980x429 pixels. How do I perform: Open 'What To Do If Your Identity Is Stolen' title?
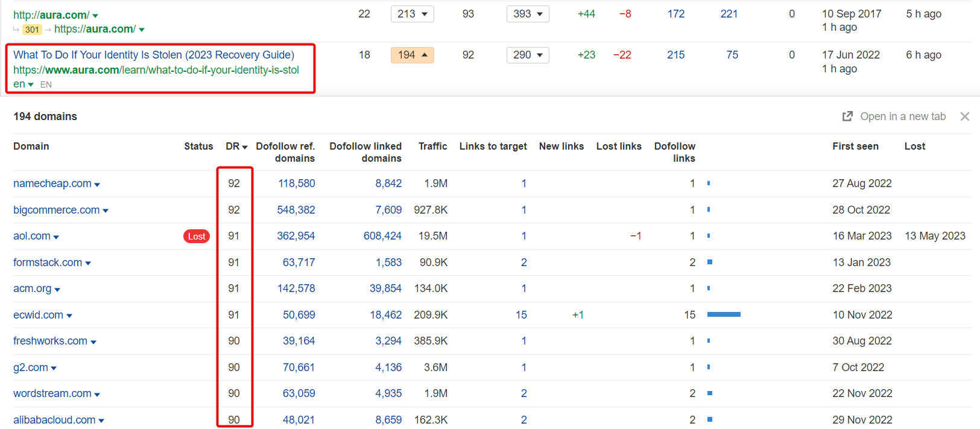(x=154, y=55)
